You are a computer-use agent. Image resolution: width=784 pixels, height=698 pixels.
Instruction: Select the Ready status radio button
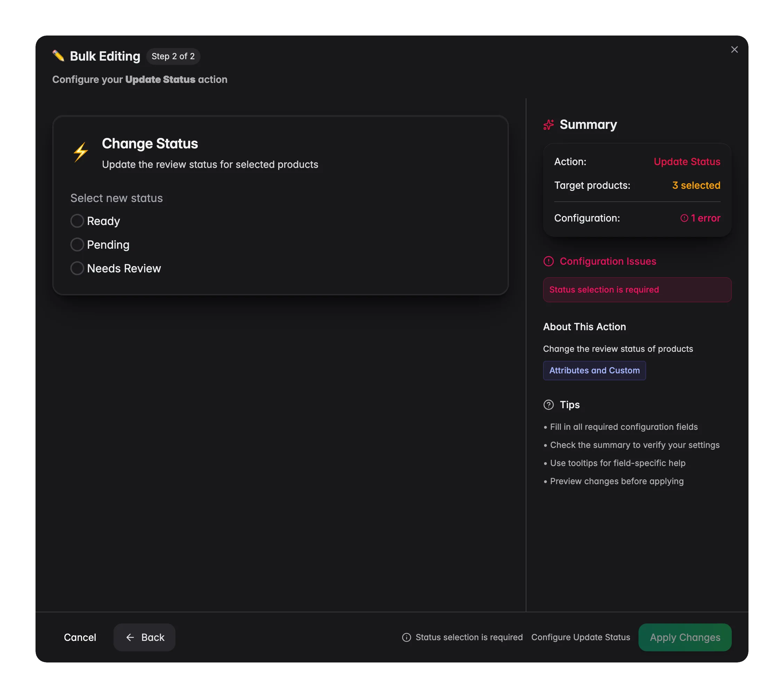(x=77, y=221)
